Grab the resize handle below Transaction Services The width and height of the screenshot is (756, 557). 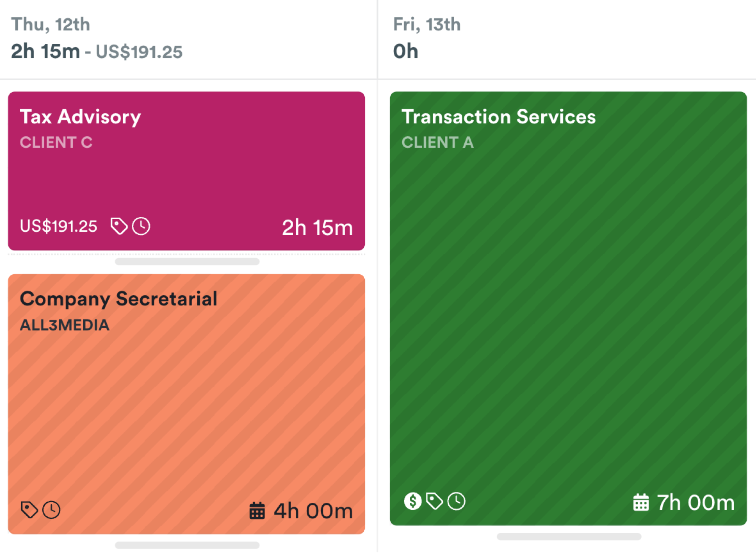point(569,536)
